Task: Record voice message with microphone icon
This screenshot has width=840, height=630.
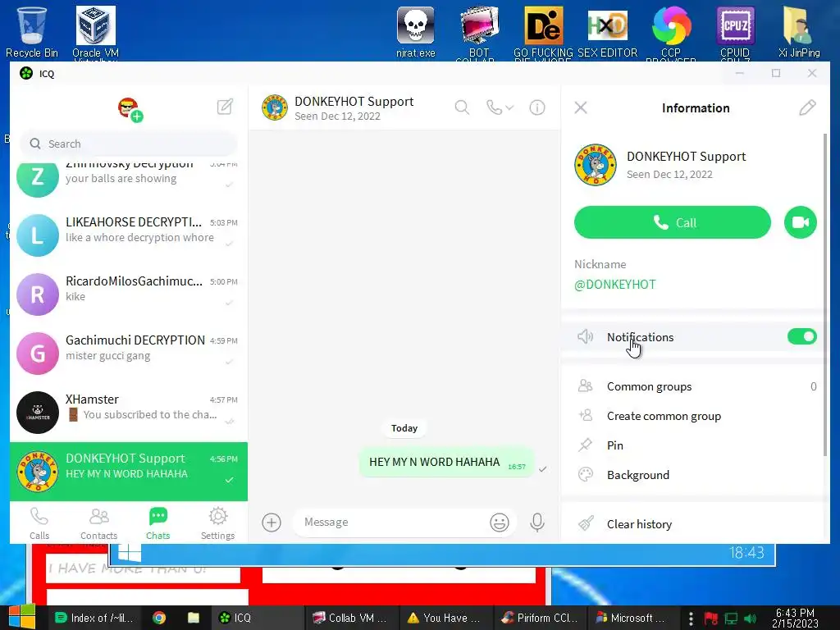Action: (x=536, y=522)
